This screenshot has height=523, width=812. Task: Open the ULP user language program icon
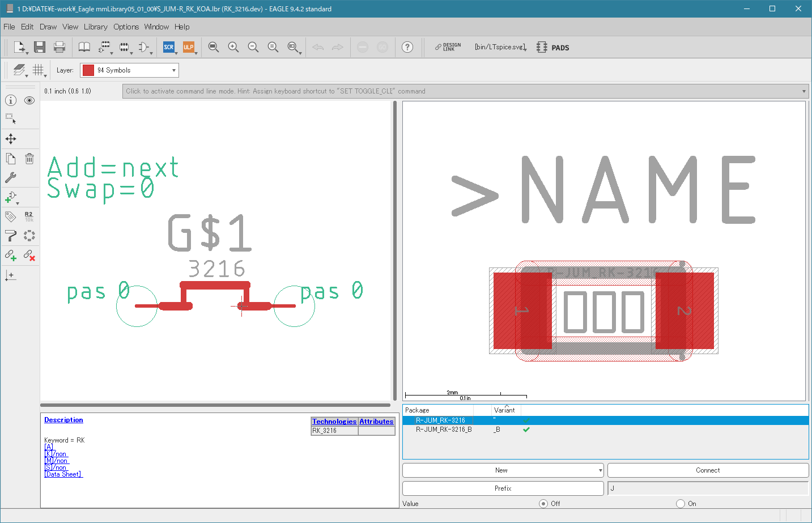189,47
